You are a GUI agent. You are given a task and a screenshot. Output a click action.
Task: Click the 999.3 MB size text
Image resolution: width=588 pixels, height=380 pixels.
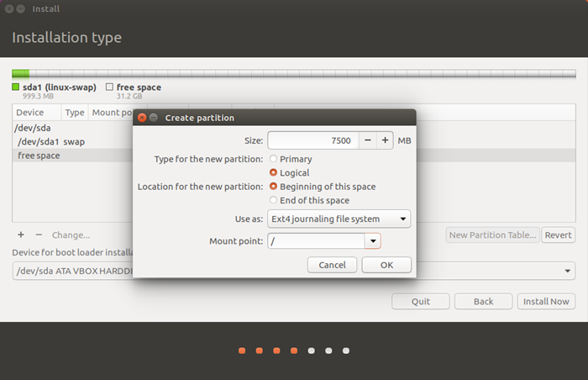[x=38, y=96]
